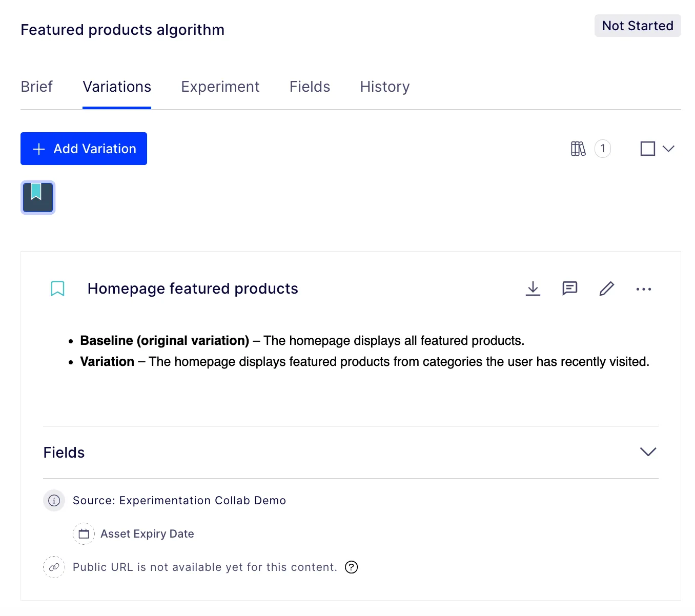Open the Fields tab
The width and height of the screenshot is (695, 616).
click(310, 87)
